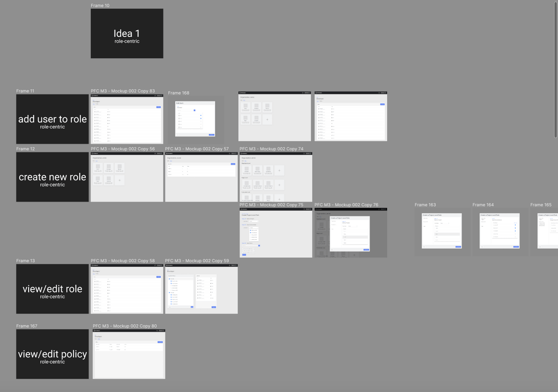The image size is (558, 392).
Task: Click the "Frame 12" label
Action: pyautogui.click(x=25, y=149)
